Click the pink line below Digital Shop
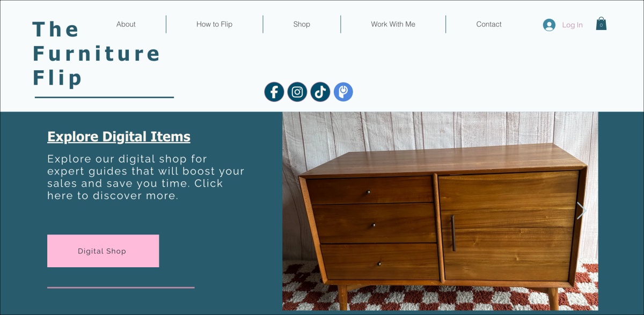This screenshot has height=315, width=644. 121,288
